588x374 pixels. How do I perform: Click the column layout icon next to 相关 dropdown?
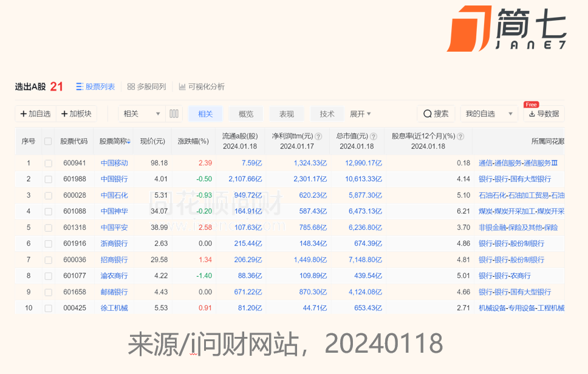click(x=174, y=114)
